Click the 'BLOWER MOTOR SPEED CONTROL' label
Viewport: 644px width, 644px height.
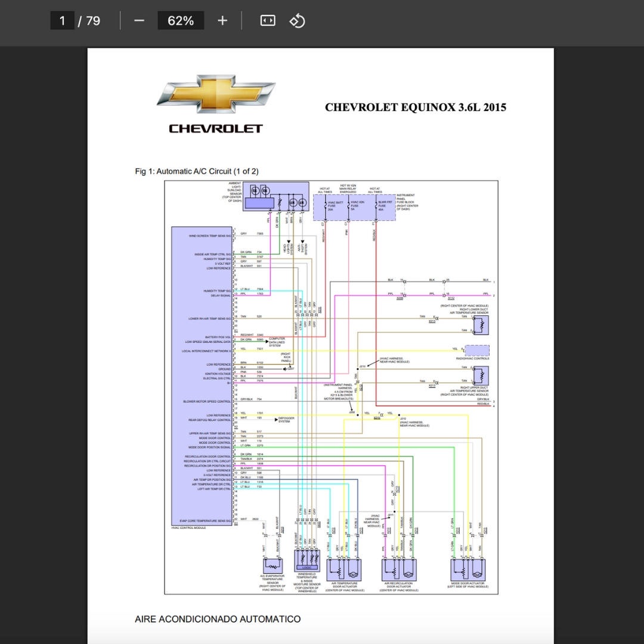pyautogui.click(x=207, y=401)
